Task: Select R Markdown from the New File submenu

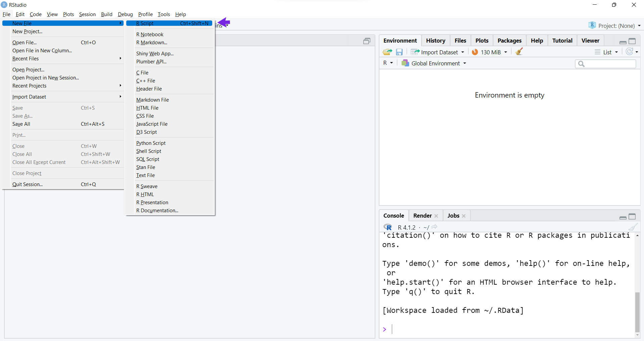Action: pos(151,43)
